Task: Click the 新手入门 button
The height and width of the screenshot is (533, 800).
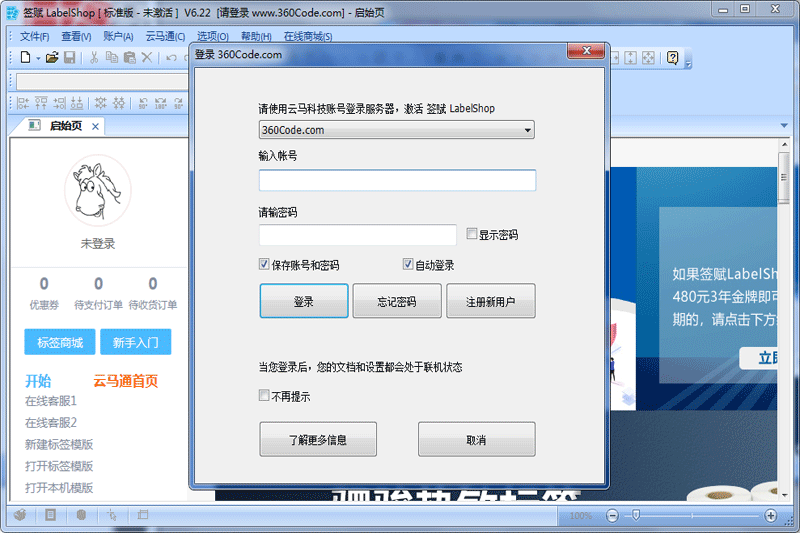Action: click(x=136, y=342)
